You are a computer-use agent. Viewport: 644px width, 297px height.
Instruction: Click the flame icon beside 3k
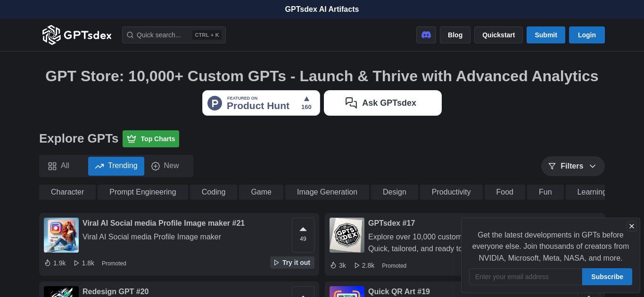(x=333, y=265)
